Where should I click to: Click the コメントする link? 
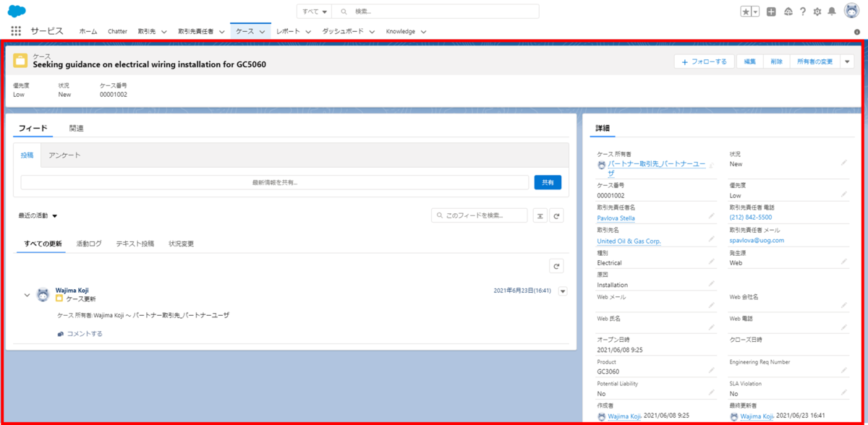point(80,334)
